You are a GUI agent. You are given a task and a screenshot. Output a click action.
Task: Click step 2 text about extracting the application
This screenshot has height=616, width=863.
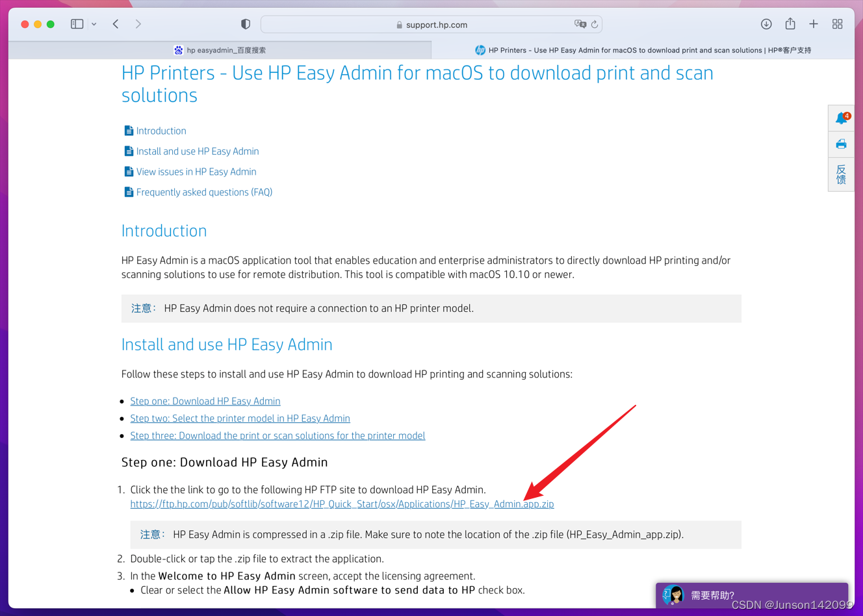tap(257, 559)
